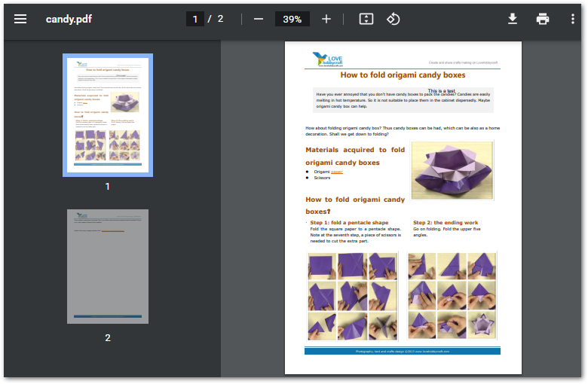588x384 pixels.
Task: Rotate the document counterclockwise
Action: tap(393, 19)
